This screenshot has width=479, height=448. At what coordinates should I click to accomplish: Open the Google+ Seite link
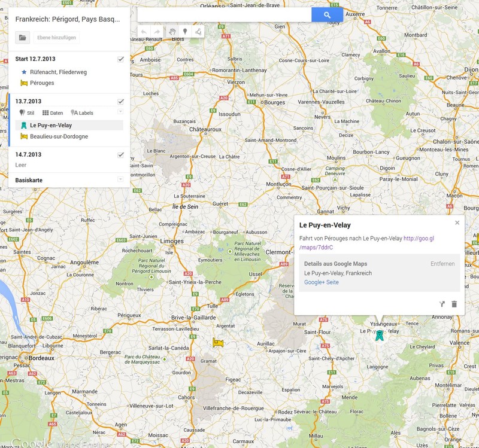pyautogui.click(x=321, y=282)
